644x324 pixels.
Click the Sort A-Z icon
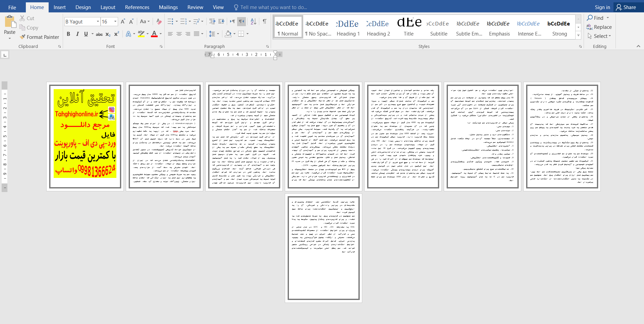pyautogui.click(x=254, y=21)
